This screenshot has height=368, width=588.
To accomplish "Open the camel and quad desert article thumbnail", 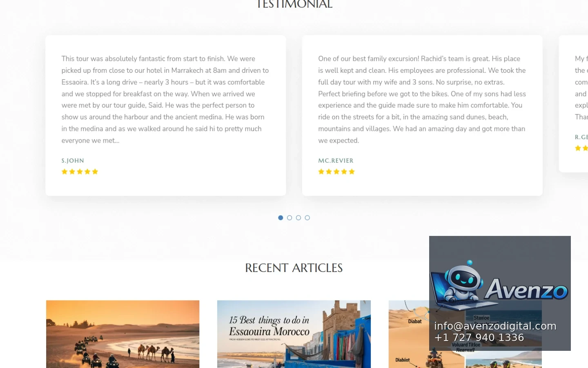I will pyautogui.click(x=123, y=334).
